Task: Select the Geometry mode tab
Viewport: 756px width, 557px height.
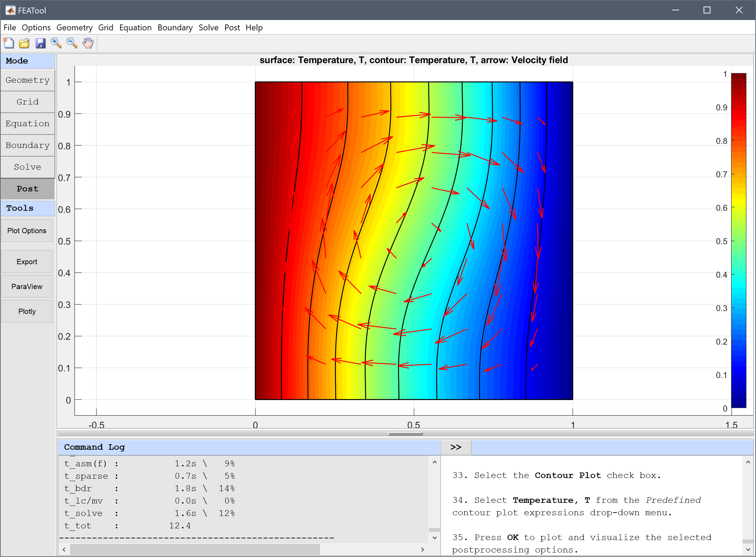Action: (28, 80)
